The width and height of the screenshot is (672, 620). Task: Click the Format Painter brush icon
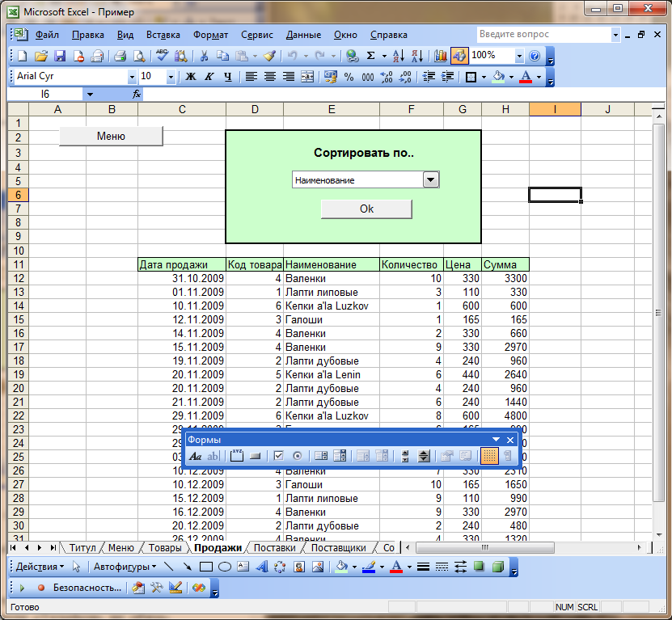(269, 56)
